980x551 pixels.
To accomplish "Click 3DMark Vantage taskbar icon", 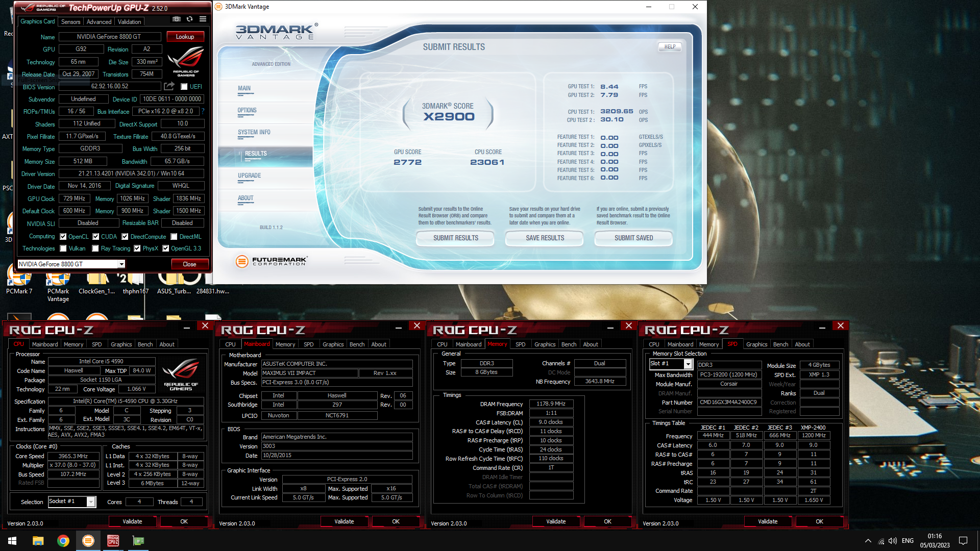I will (88, 541).
